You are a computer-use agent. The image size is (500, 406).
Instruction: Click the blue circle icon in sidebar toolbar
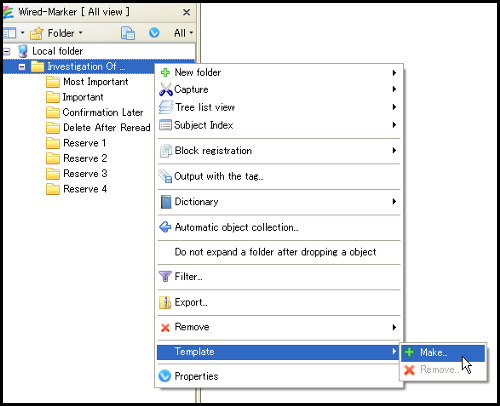154,33
